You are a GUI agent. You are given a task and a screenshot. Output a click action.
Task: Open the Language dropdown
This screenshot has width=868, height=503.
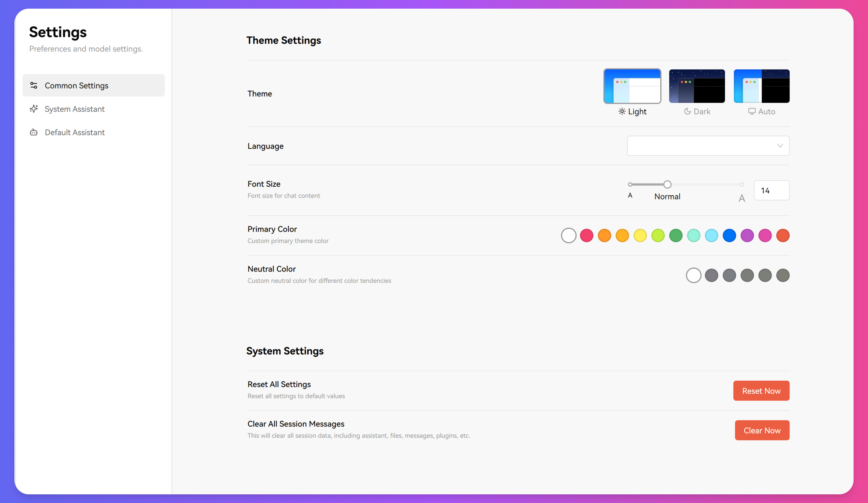click(708, 146)
